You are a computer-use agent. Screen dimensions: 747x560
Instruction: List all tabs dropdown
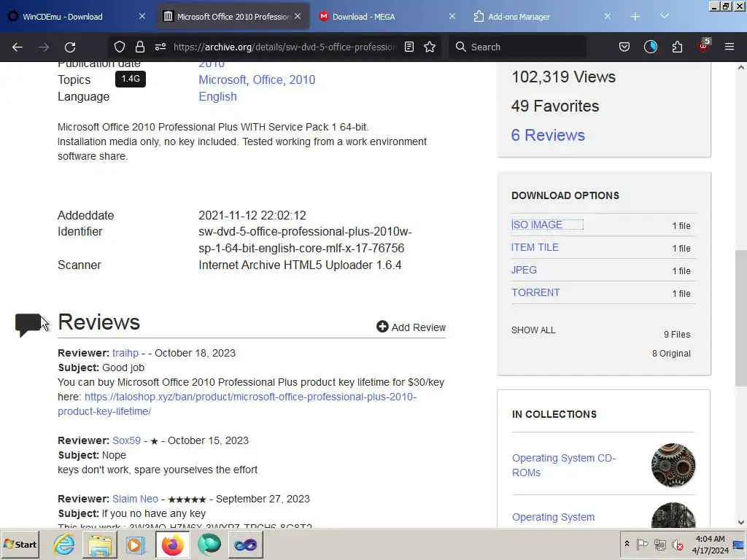665,17
